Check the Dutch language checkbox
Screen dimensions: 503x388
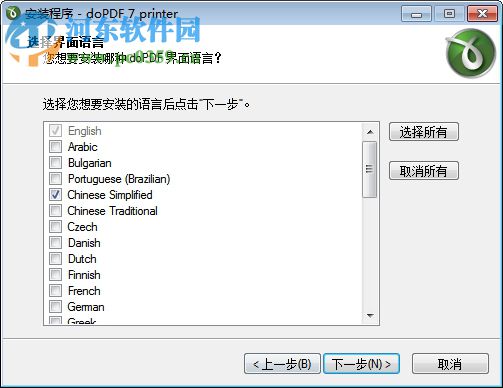coord(55,258)
